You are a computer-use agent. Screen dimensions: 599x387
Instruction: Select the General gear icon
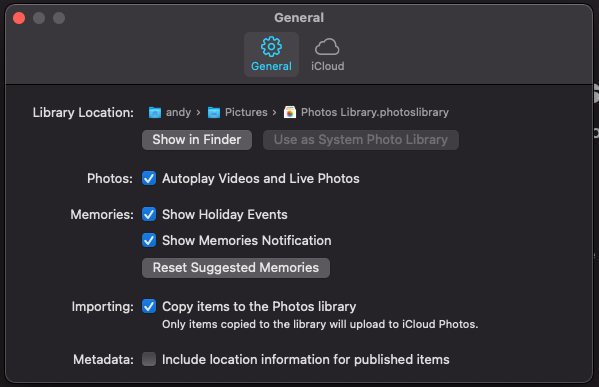pyautogui.click(x=271, y=47)
